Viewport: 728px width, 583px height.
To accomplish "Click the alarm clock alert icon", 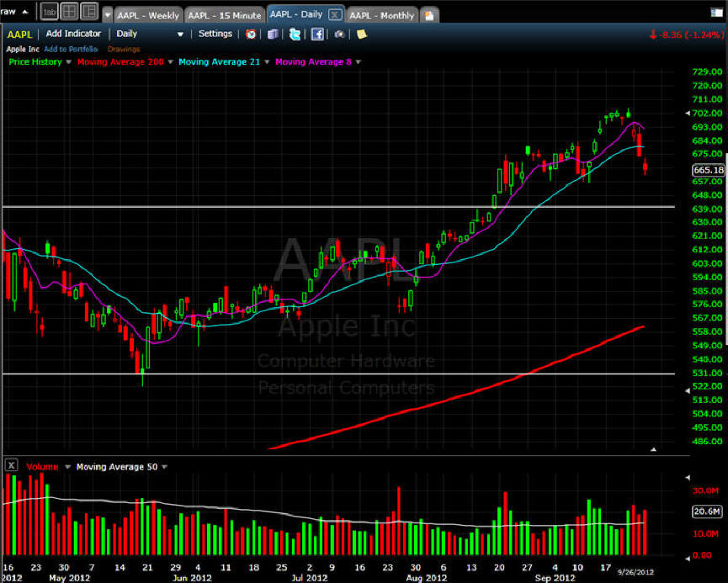I will pyautogui.click(x=251, y=34).
